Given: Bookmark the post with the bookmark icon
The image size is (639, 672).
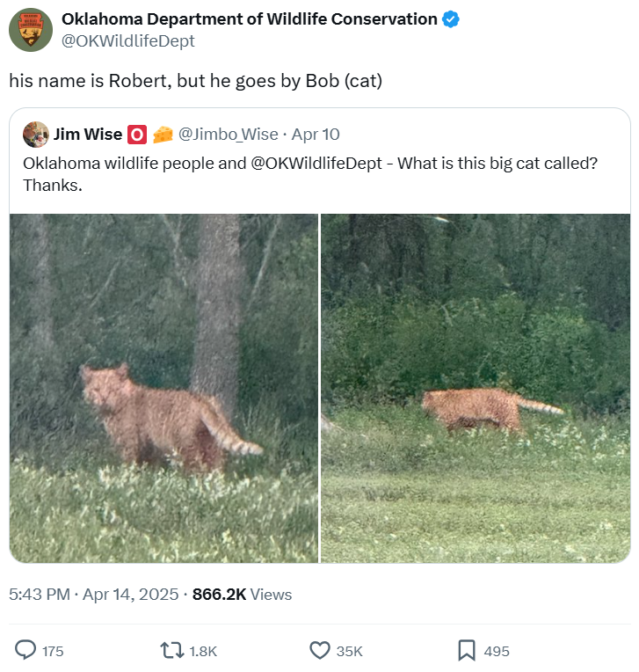Looking at the screenshot, I should click(x=467, y=651).
